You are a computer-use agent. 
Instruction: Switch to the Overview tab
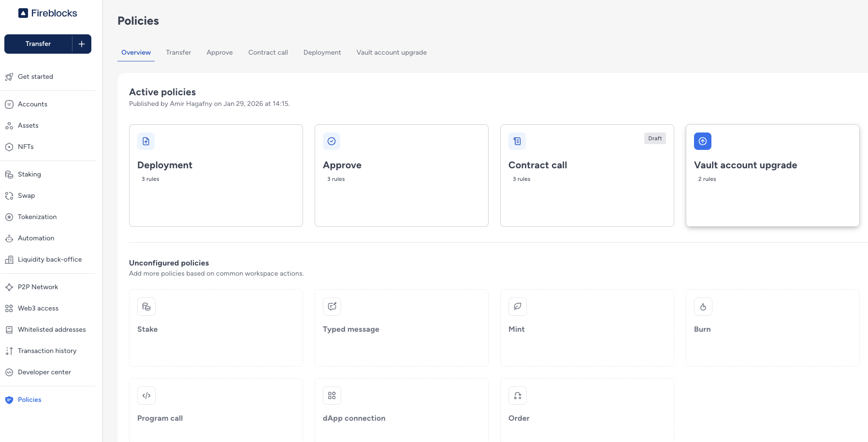(136, 52)
